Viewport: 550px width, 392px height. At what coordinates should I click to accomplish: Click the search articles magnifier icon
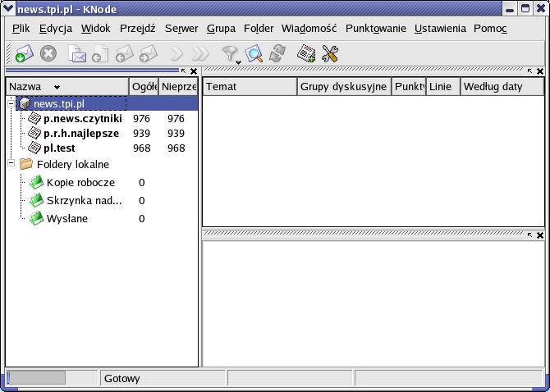[254, 54]
